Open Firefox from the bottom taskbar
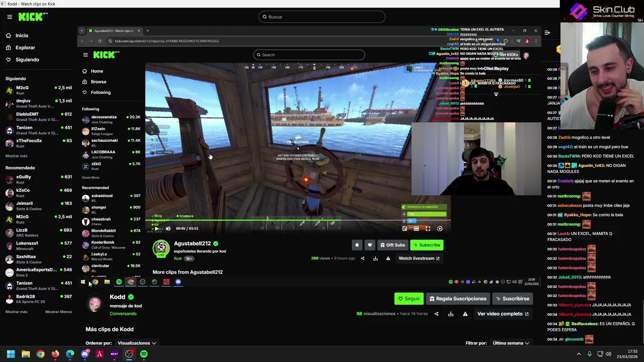Image resolution: width=644 pixels, height=362 pixels. click(55, 354)
